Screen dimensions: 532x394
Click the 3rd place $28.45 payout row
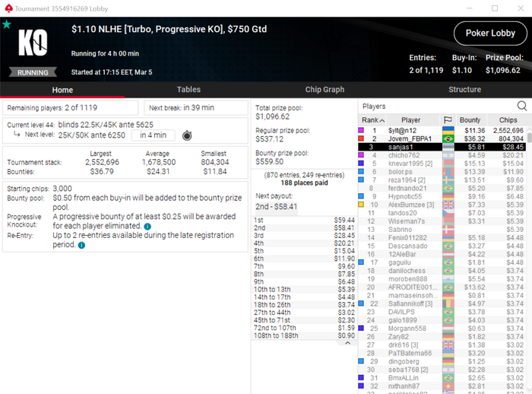click(x=304, y=235)
